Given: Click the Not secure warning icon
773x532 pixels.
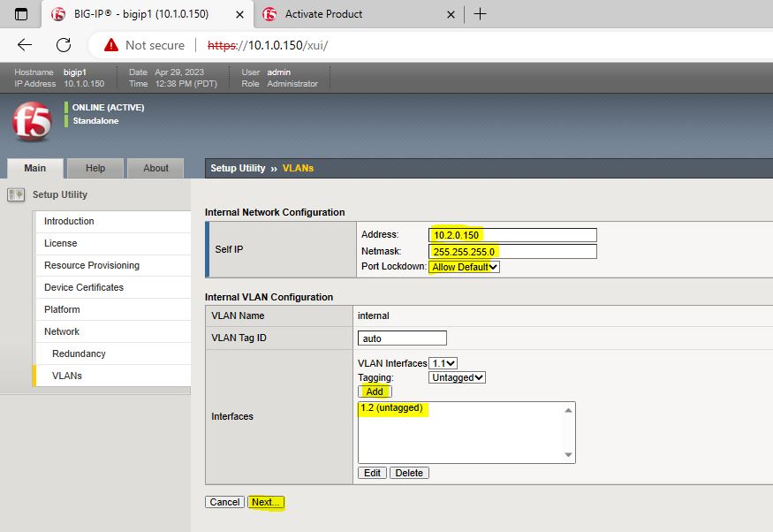Looking at the screenshot, I should click(x=110, y=45).
